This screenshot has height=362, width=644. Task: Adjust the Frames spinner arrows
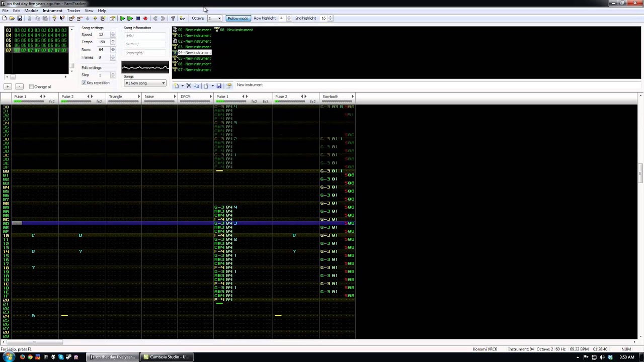[113, 57]
